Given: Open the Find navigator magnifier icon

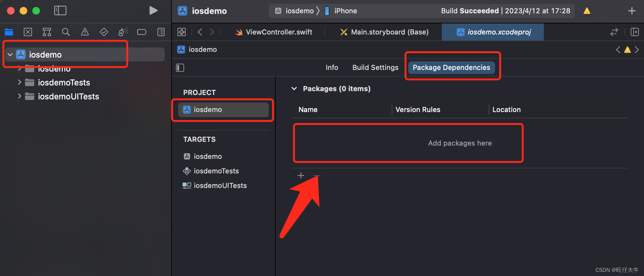Looking at the screenshot, I should pos(66,32).
